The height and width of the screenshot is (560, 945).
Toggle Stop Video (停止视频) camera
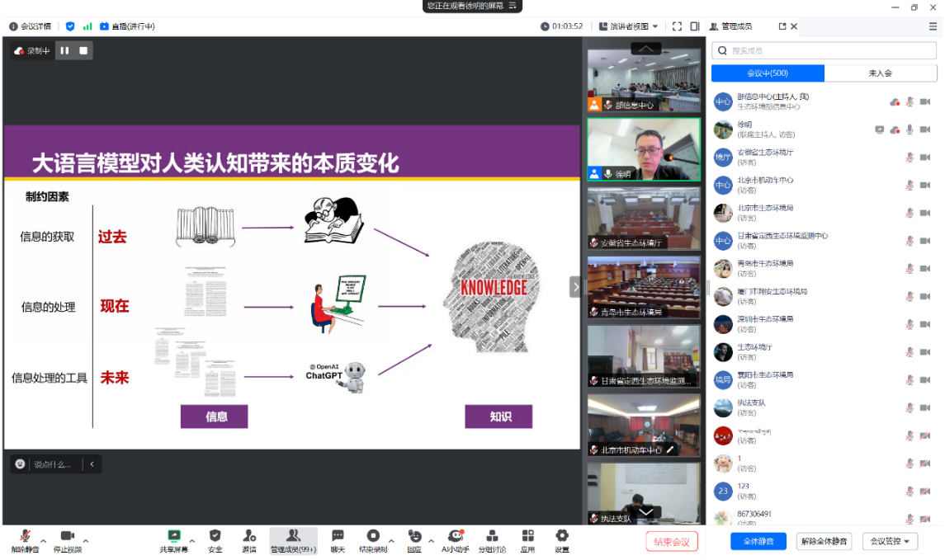coord(67,537)
